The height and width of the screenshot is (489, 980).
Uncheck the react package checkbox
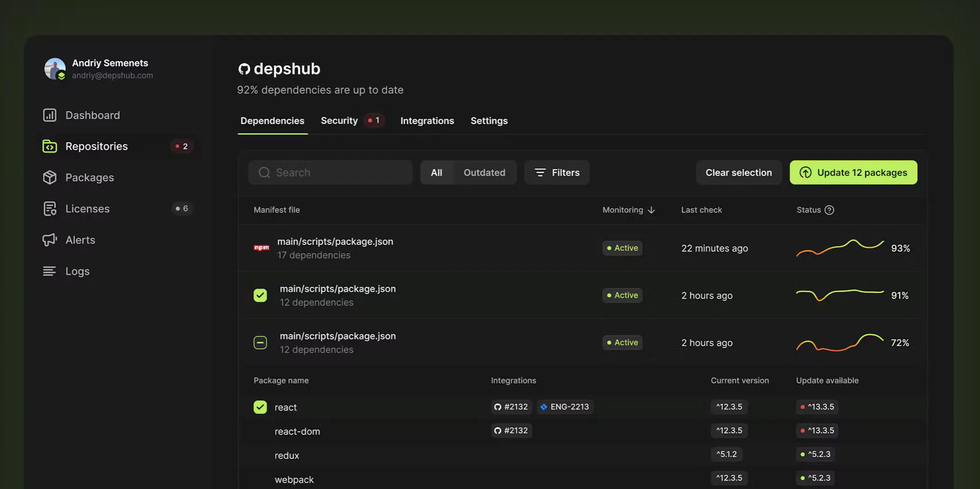[x=260, y=407]
